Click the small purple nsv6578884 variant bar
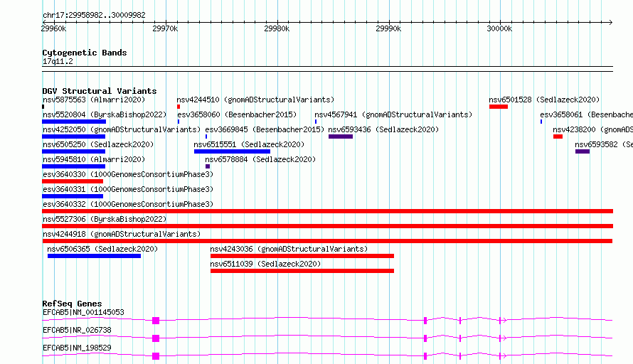The height and width of the screenshot is (364, 633). 208,166
